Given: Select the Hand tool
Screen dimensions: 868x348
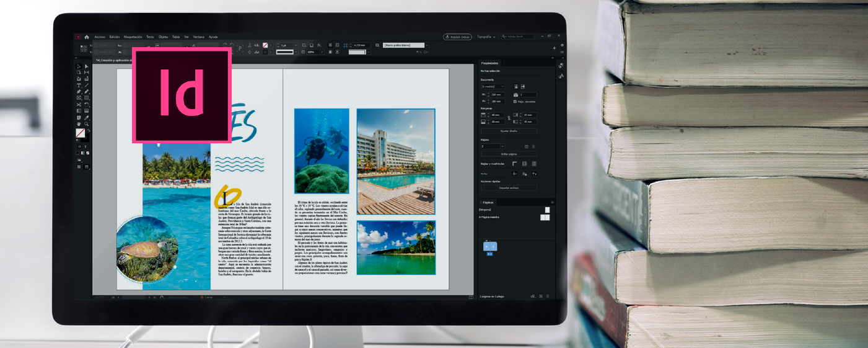Looking at the screenshot, I should pos(79,124).
